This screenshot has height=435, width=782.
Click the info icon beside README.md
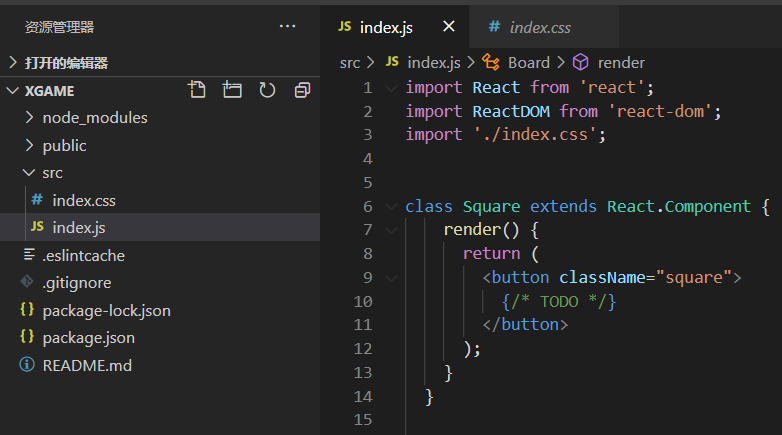pyautogui.click(x=27, y=365)
